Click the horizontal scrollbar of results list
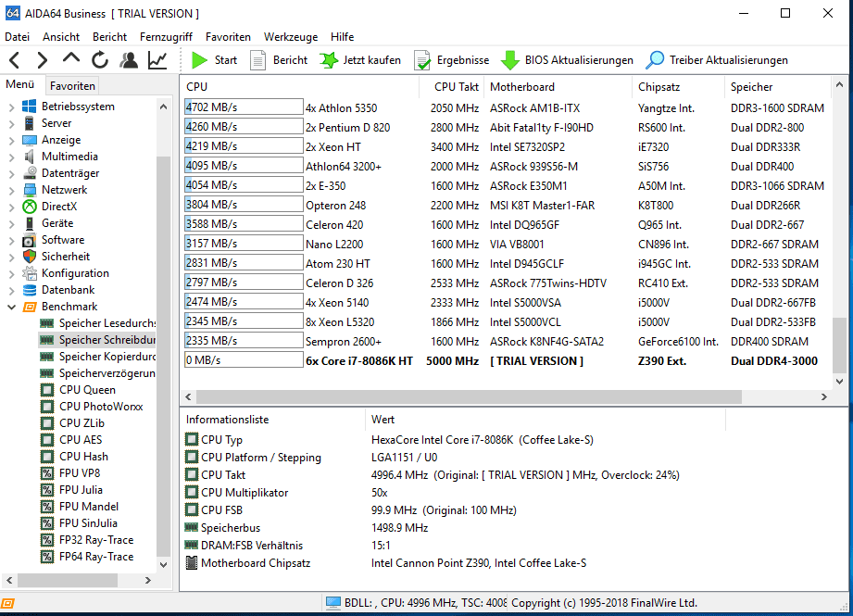Screen dimensions: 853x616 click(x=469, y=396)
